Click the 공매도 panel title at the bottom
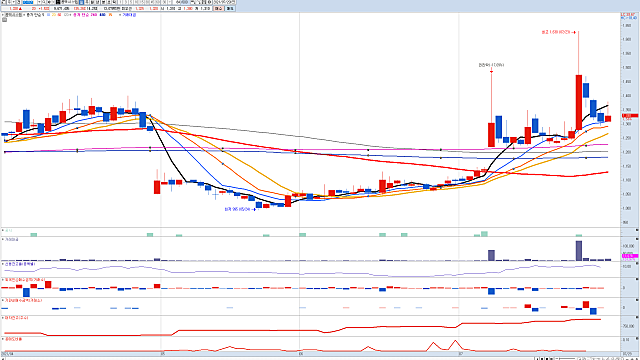640x360 pixels. (x=13, y=339)
